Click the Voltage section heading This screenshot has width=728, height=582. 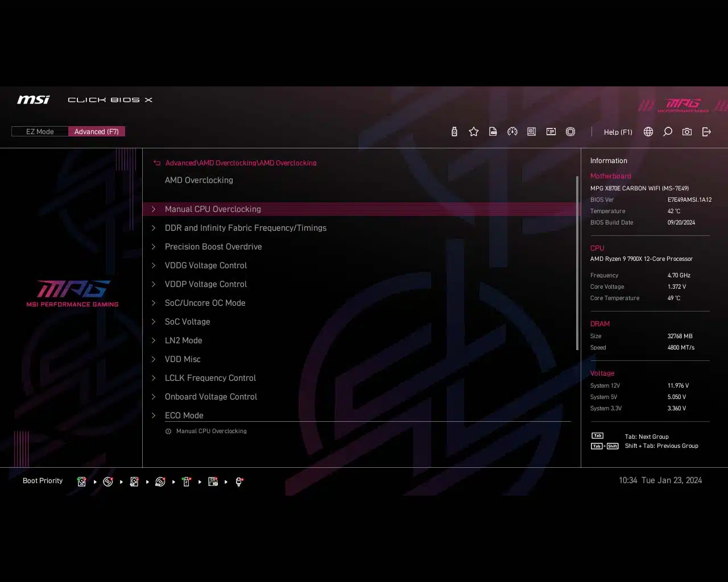click(602, 373)
